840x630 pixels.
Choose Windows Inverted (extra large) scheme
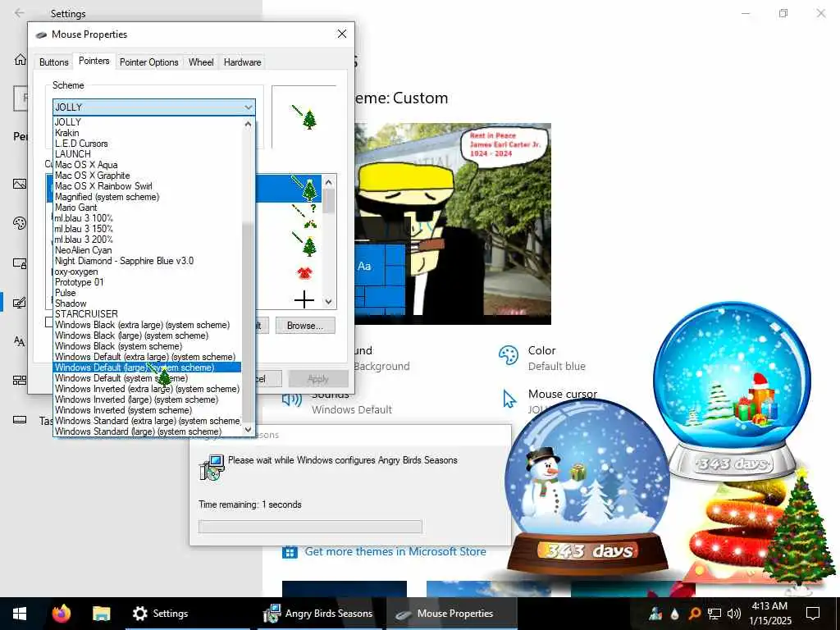[148, 389]
